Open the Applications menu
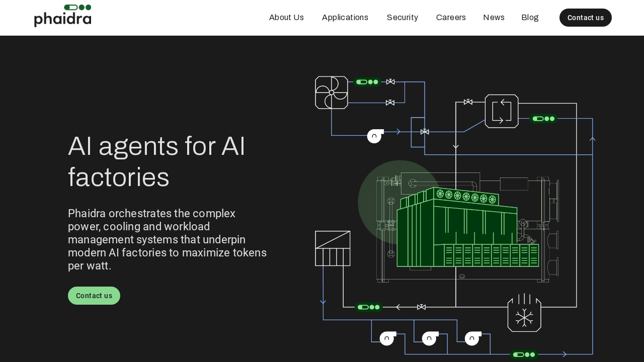 point(345,17)
